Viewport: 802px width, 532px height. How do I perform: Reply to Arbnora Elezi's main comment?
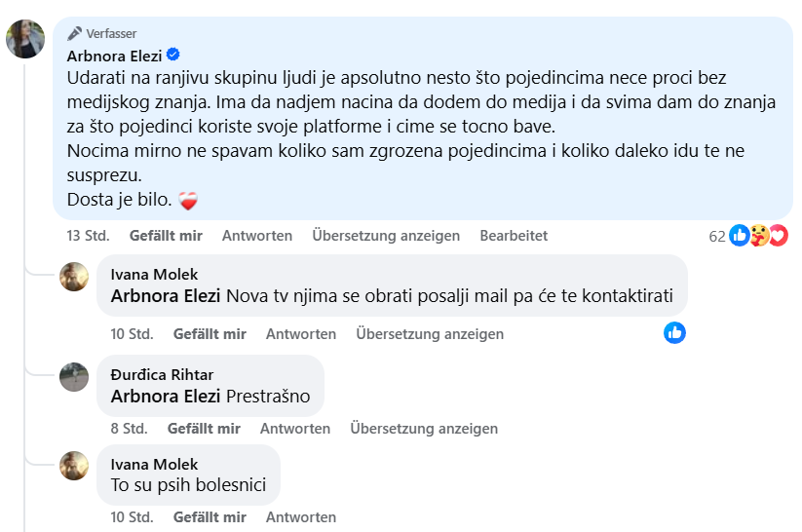pyautogui.click(x=257, y=236)
